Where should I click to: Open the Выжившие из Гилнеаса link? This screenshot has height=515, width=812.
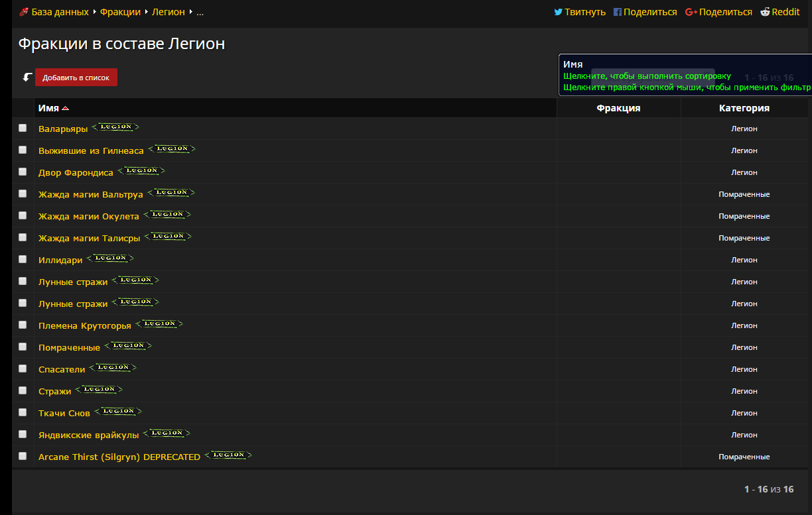[91, 150]
